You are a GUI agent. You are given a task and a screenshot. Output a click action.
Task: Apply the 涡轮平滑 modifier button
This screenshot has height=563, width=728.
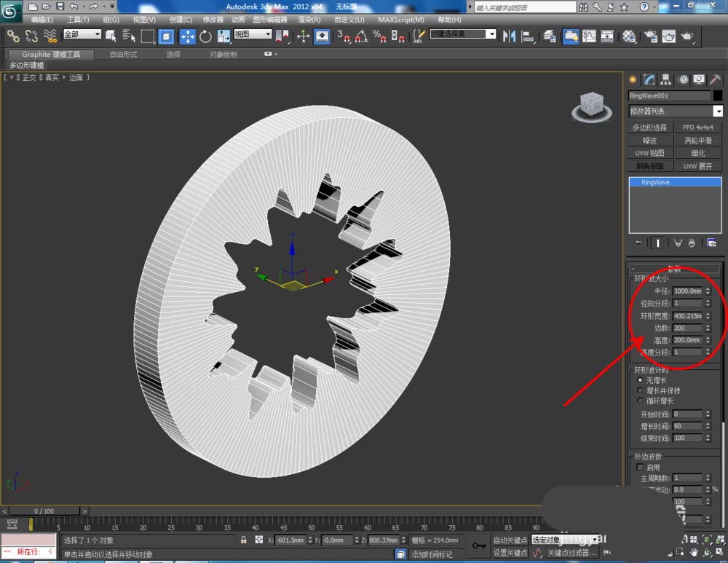point(698,141)
